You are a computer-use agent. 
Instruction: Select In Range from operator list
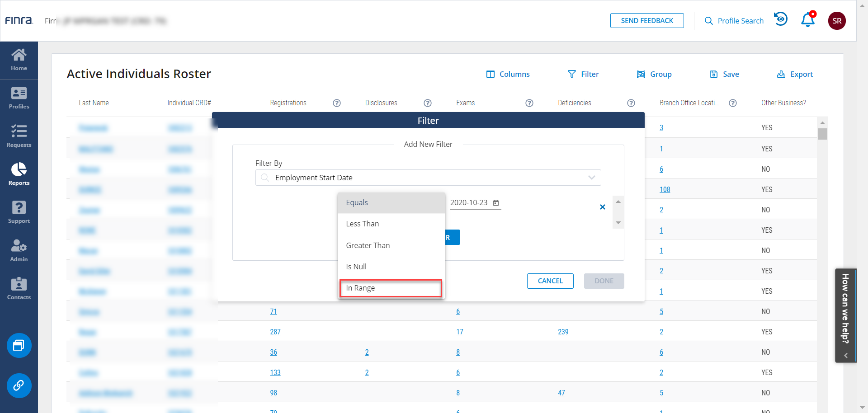tap(390, 288)
